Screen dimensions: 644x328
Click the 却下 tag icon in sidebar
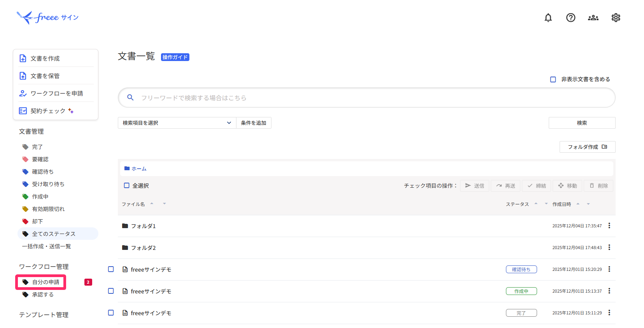pos(26,222)
